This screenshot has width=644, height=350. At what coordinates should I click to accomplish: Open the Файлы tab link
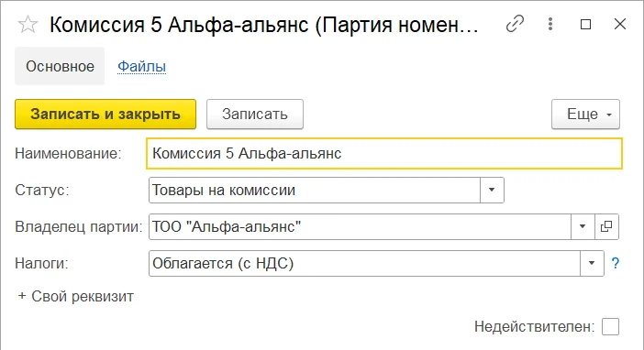[x=141, y=66]
